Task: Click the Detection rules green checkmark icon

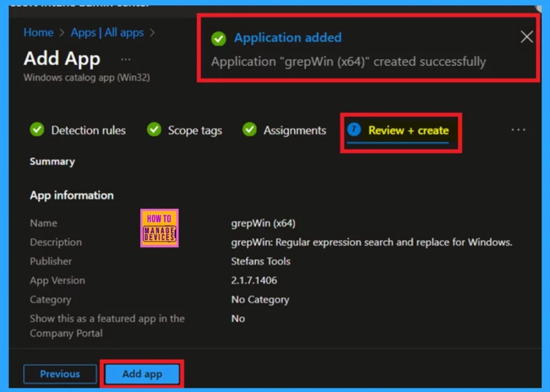Action: (37, 129)
